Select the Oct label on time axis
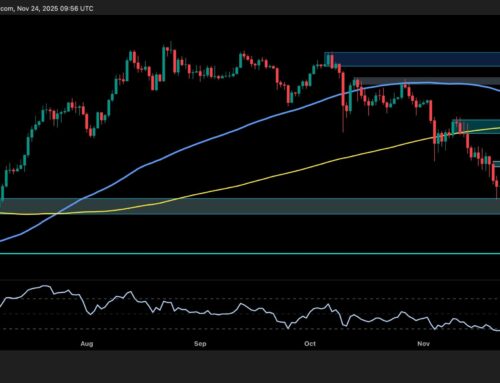 pos(310,344)
